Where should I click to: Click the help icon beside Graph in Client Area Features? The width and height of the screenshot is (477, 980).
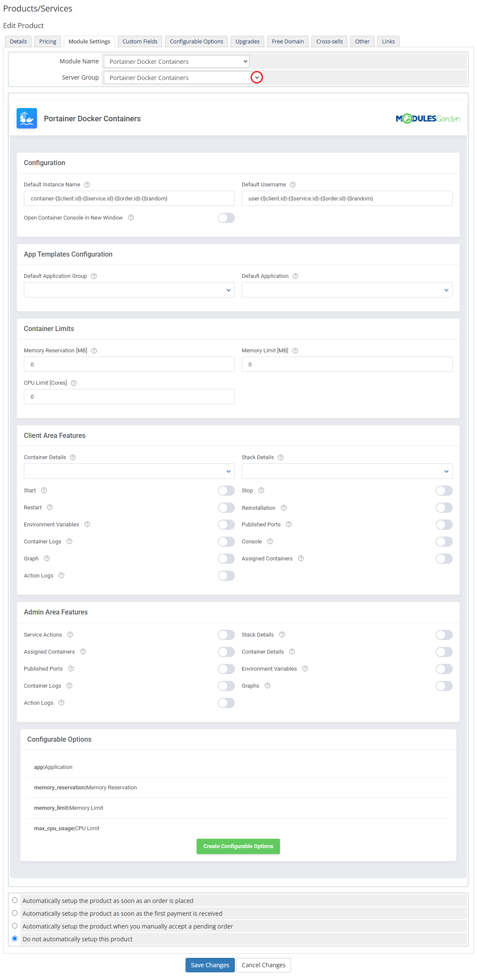(47, 558)
